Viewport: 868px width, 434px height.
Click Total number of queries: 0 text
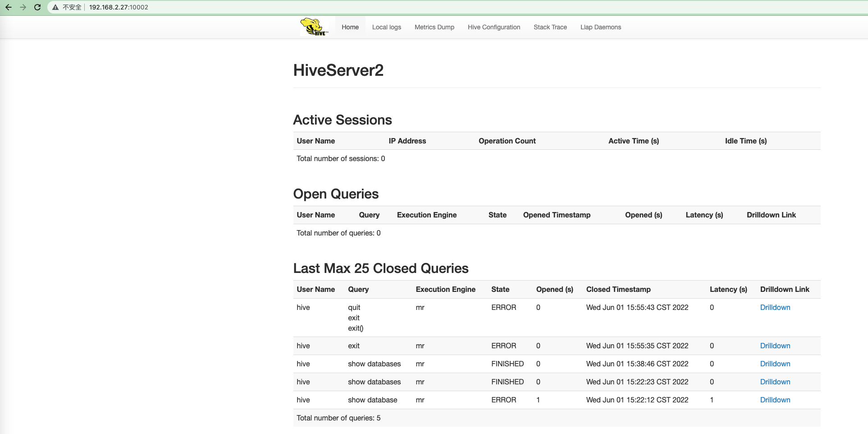(338, 233)
